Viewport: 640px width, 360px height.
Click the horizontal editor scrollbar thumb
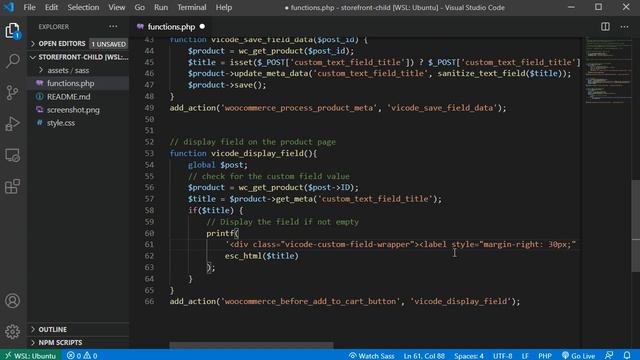[251, 345]
